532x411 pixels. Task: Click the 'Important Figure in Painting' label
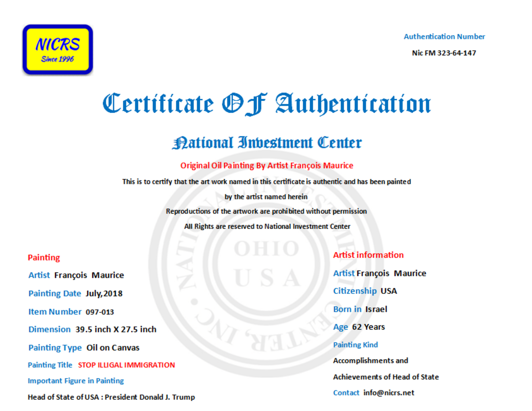[76, 381]
